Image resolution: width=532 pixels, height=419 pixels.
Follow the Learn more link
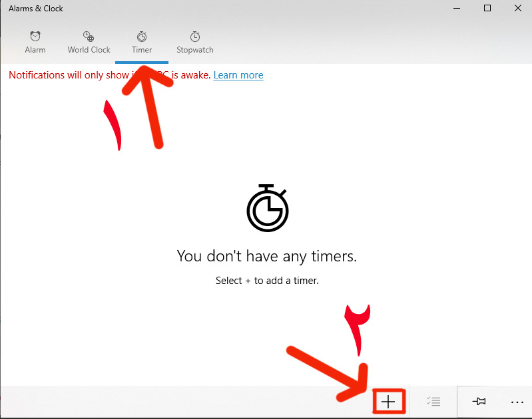238,75
